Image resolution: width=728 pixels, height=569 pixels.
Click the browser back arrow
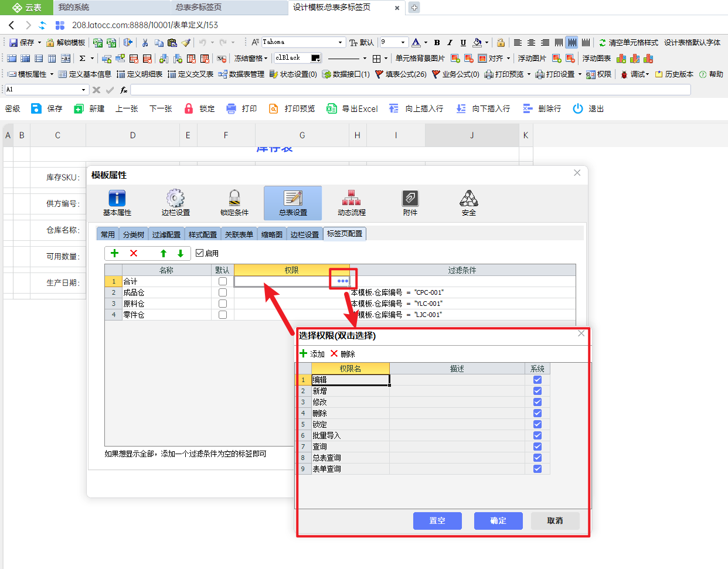coord(12,25)
